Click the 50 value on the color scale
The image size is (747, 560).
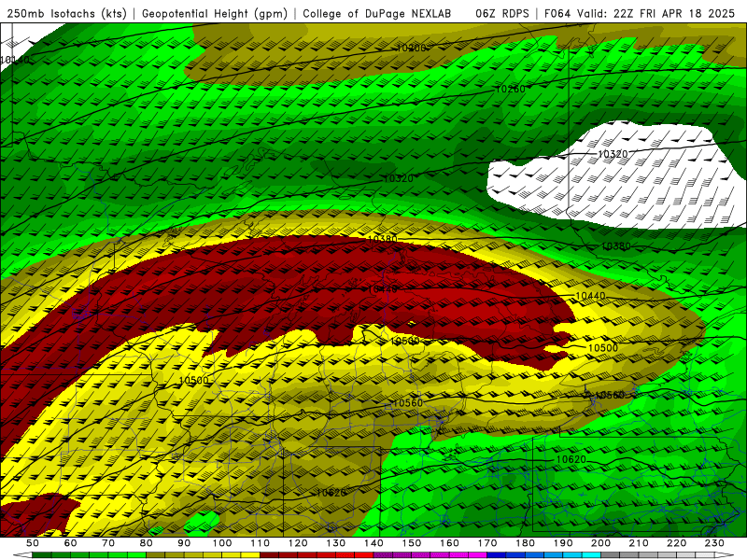[33, 543]
